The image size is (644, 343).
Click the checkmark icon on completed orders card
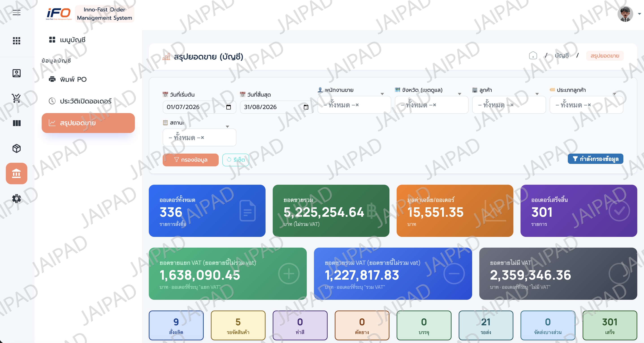pyautogui.click(x=619, y=211)
